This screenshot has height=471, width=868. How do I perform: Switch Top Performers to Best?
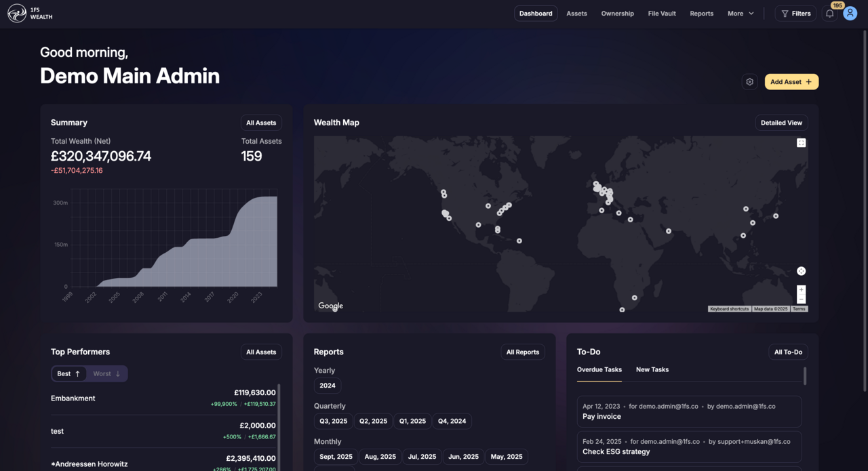click(68, 374)
